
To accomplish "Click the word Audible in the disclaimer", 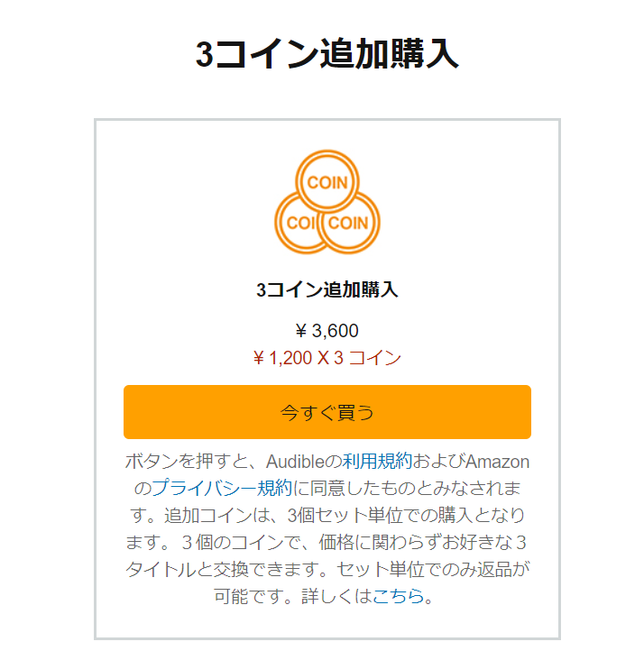I will pos(295,462).
